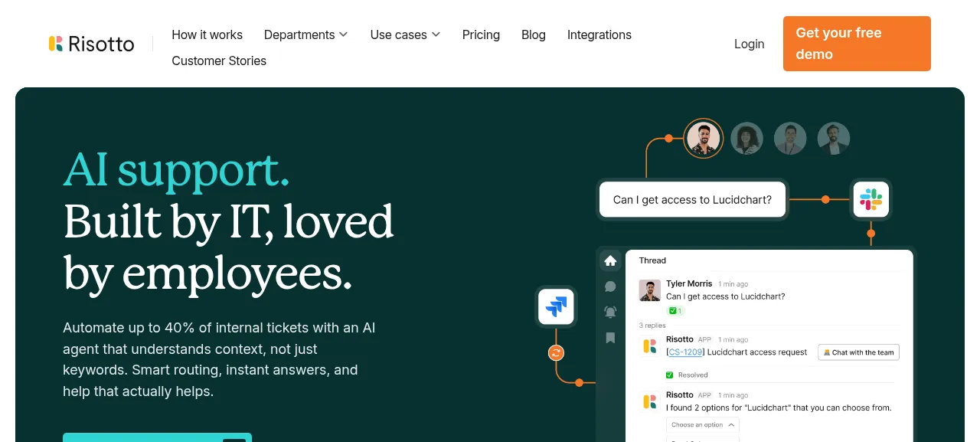Open the CS-1209 ticket link

(685, 352)
